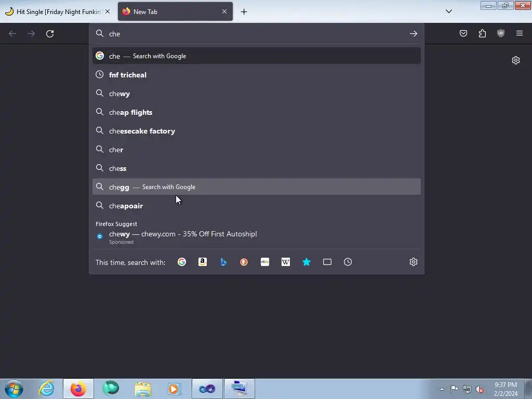Search this time with Wikipedia icon
This screenshot has height=399, width=532.
tap(286, 262)
